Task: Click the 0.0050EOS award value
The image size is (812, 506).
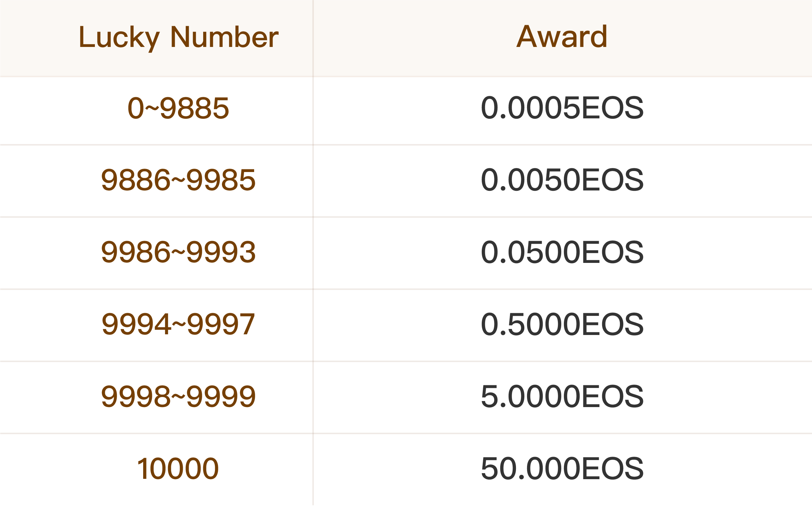Action: click(x=562, y=180)
